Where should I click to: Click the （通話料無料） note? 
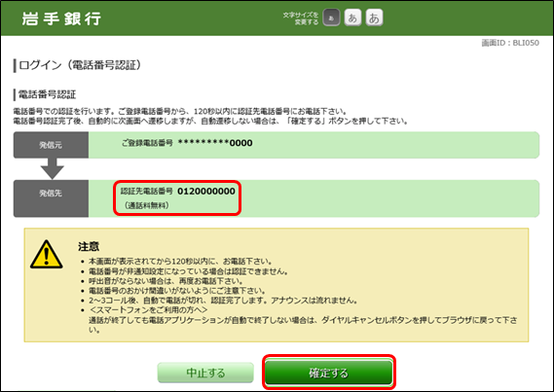[x=147, y=205]
